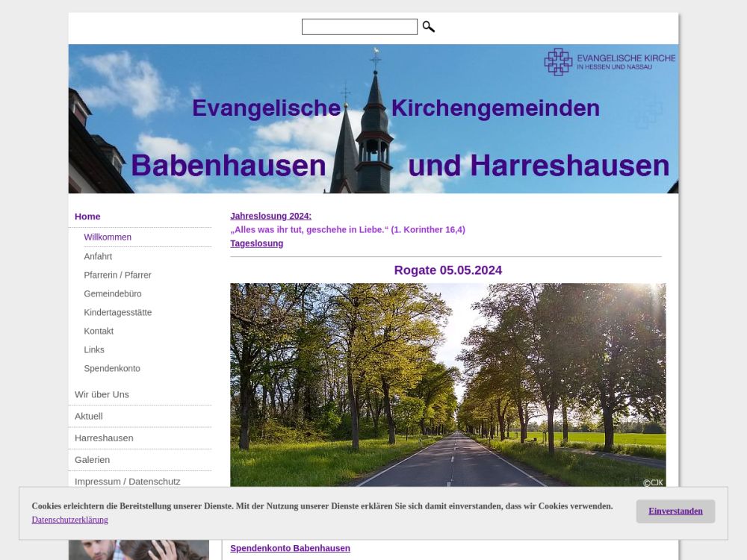Select Spendenkonto in the sidebar
This screenshot has height=560, width=747.
pos(112,368)
